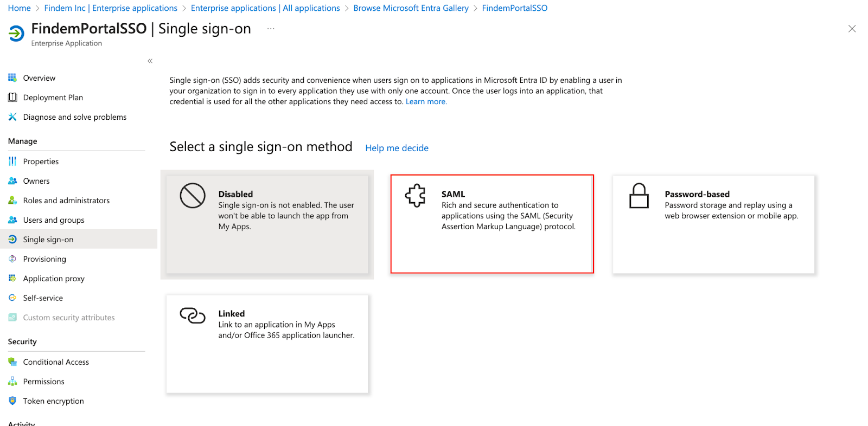The image size is (868, 426).
Task: Click the Manage section heading
Action: pyautogui.click(x=23, y=141)
